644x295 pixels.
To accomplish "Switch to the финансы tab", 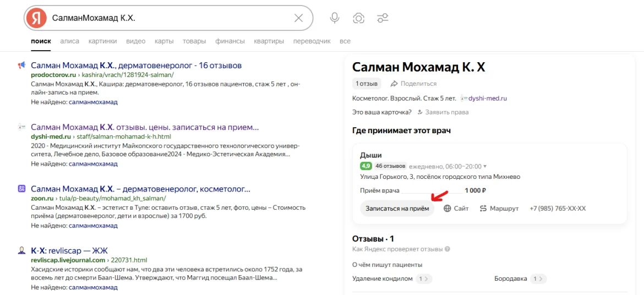I will (x=230, y=41).
